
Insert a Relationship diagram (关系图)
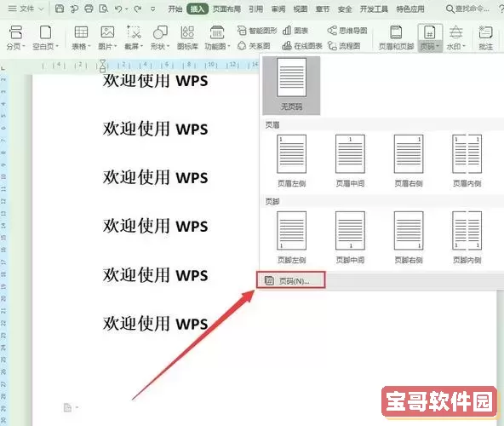[x=254, y=46]
